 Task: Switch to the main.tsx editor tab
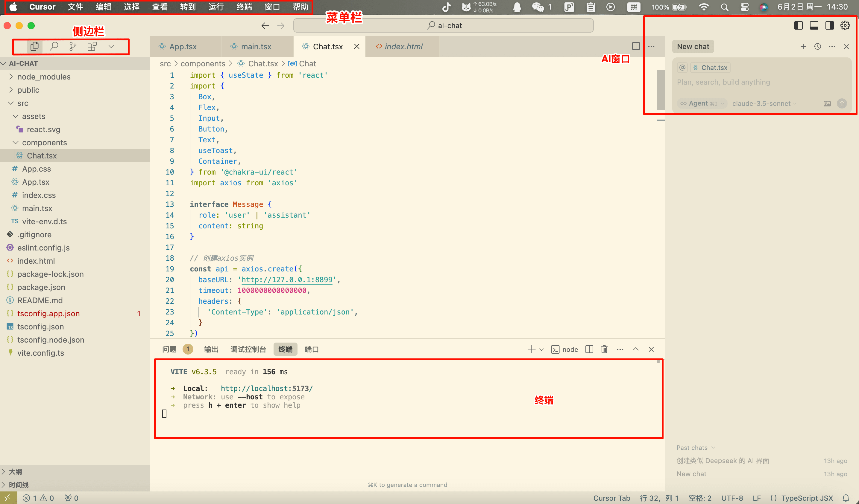(256, 47)
